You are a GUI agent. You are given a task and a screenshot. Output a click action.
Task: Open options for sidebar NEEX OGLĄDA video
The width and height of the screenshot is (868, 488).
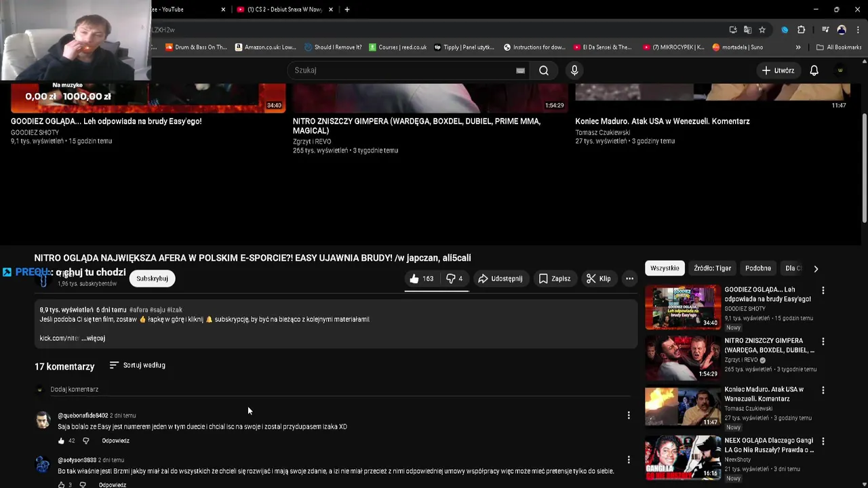coord(823,441)
